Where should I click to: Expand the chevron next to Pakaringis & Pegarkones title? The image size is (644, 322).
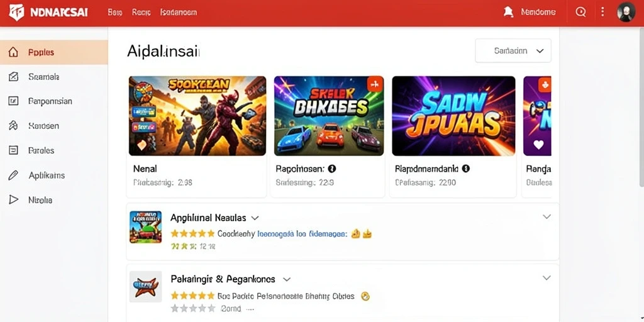287,279
